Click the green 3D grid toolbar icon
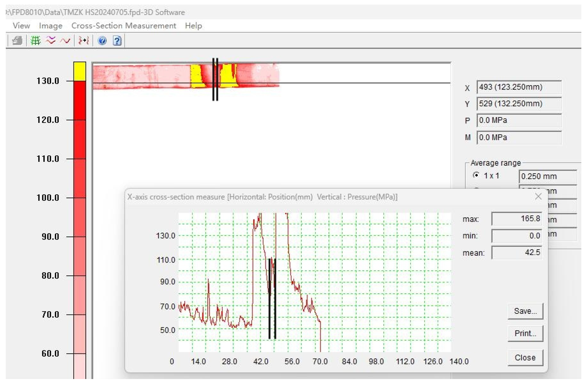 click(x=35, y=40)
